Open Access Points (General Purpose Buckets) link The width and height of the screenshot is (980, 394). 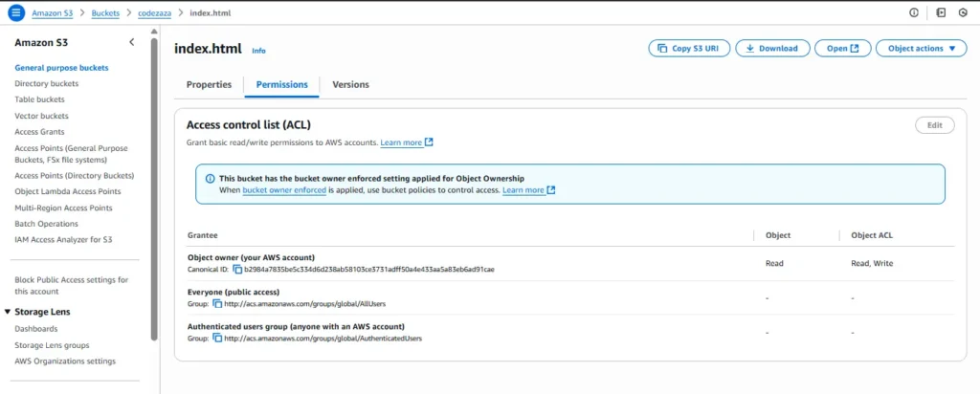click(x=71, y=154)
